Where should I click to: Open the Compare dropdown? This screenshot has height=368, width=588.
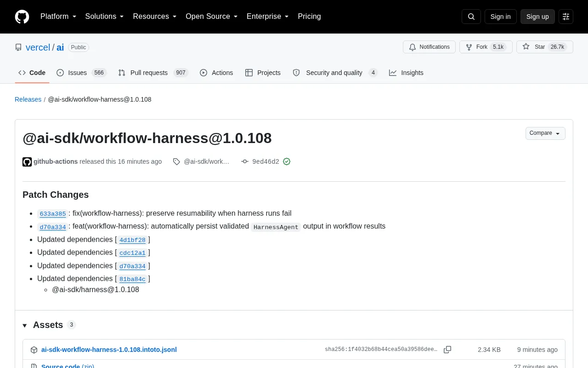pos(545,133)
